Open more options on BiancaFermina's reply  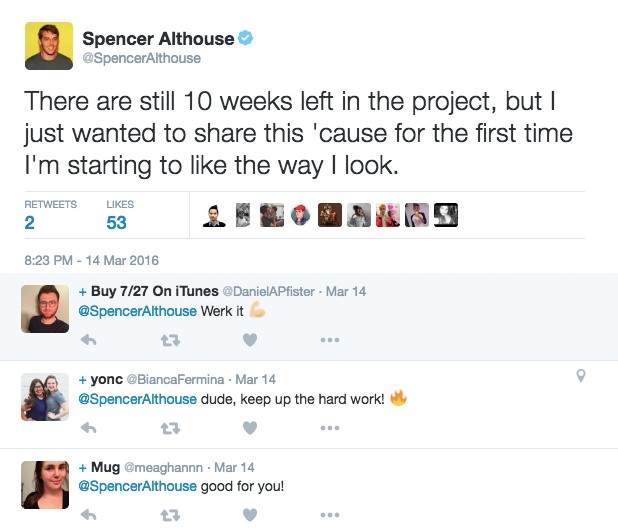tap(330, 428)
